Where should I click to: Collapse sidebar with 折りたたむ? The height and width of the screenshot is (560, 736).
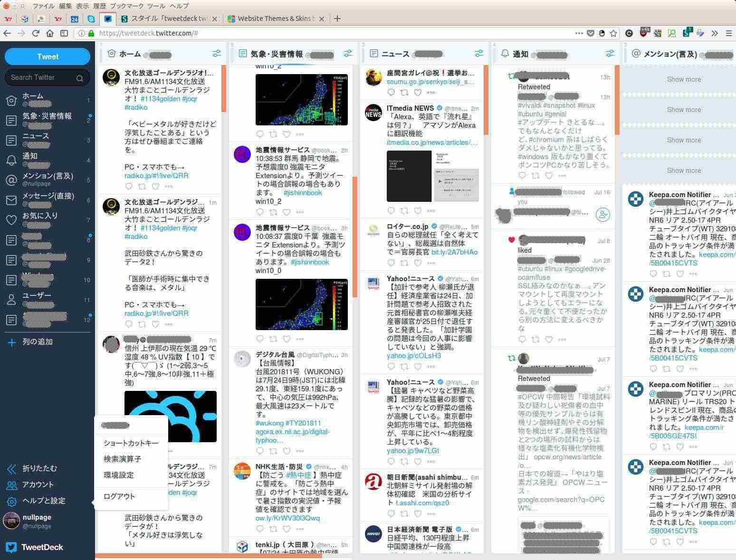(32, 469)
